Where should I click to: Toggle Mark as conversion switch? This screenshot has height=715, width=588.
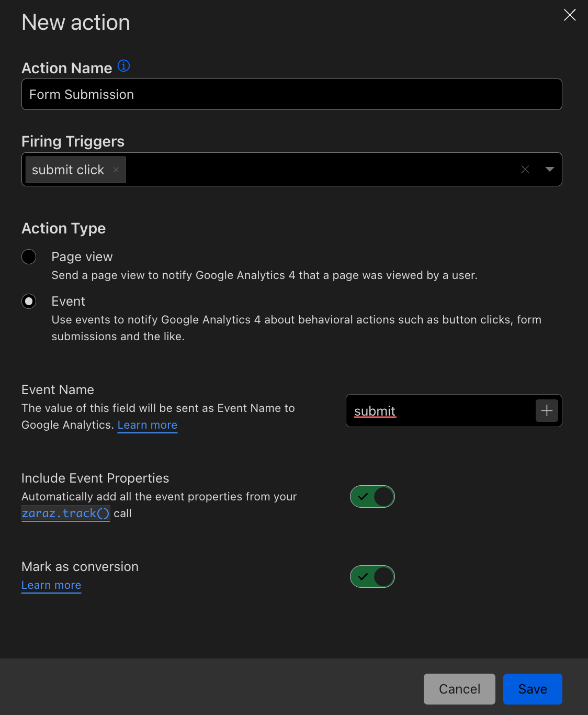coord(372,577)
